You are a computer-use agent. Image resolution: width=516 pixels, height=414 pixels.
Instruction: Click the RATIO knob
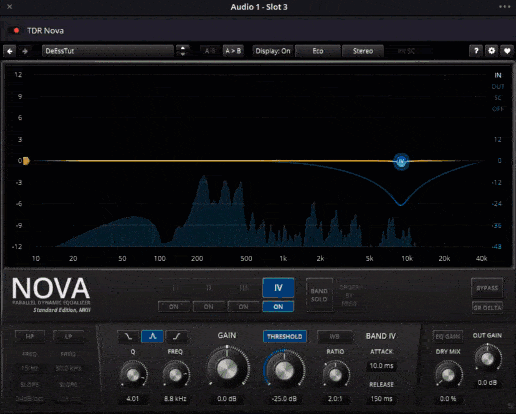point(335,375)
